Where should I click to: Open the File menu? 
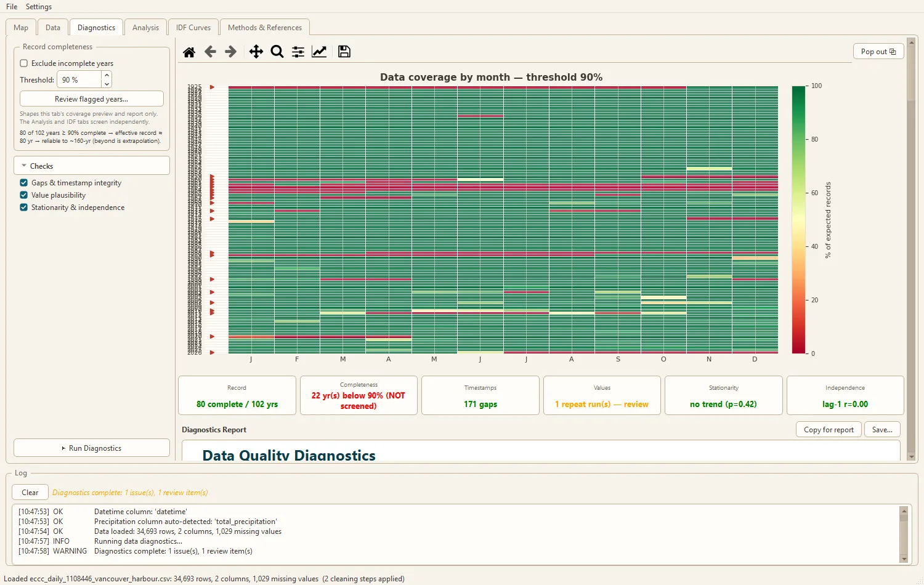point(12,7)
